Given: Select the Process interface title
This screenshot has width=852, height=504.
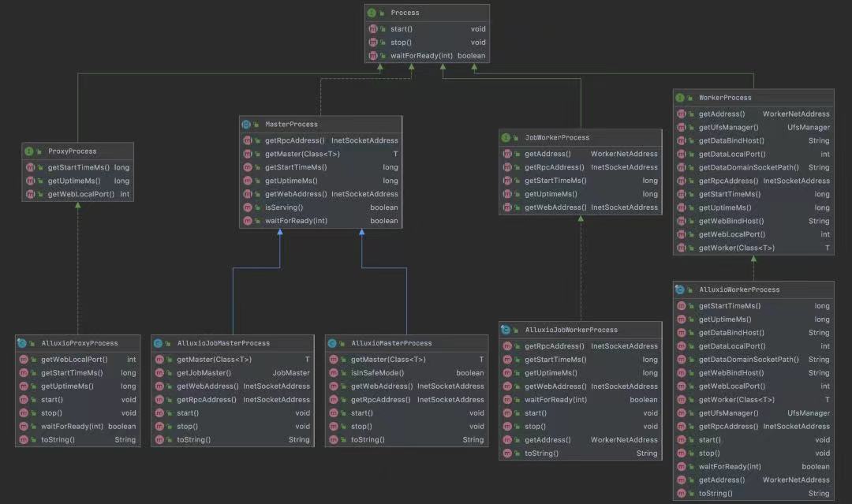Looking at the screenshot, I should 405,13.
